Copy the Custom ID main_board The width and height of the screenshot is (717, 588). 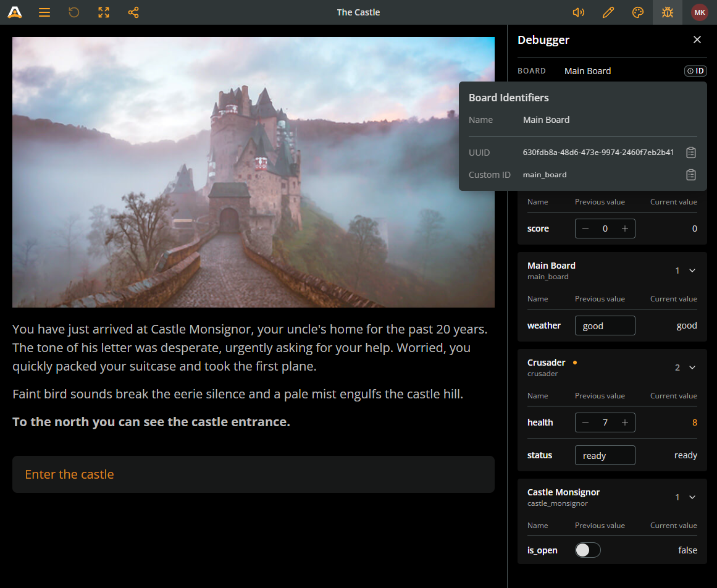(x=691, y=175)
